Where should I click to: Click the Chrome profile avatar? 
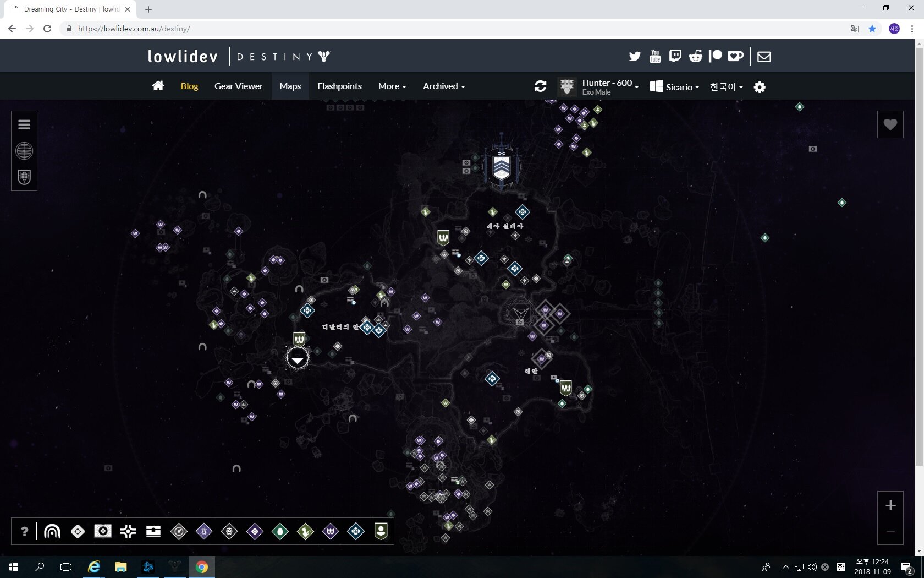[894, 29]
